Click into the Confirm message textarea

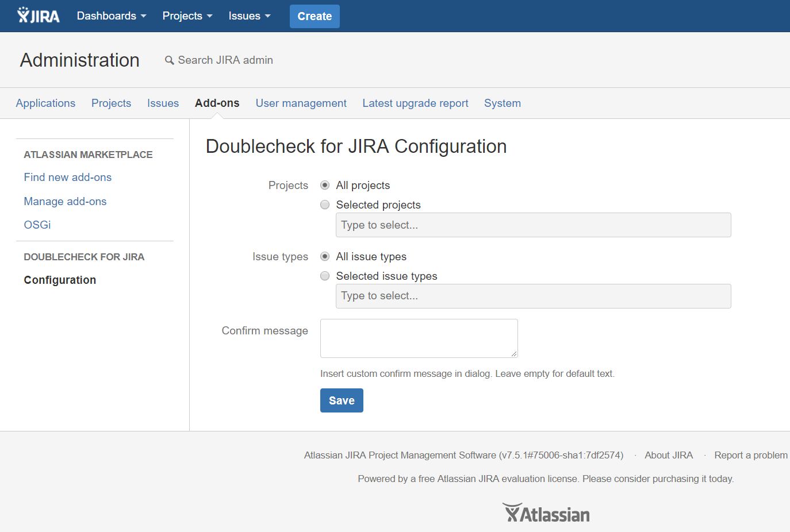pyautogui.click(x=419, y=338)
